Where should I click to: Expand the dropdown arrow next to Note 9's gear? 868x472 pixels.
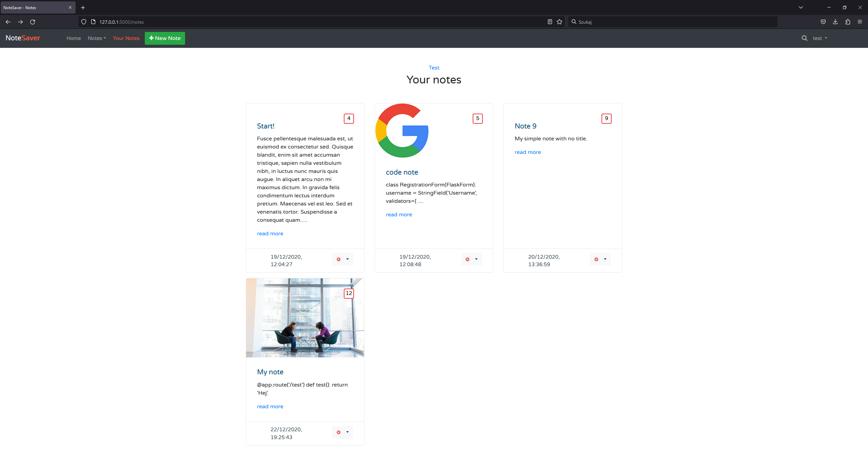(605, 259)
